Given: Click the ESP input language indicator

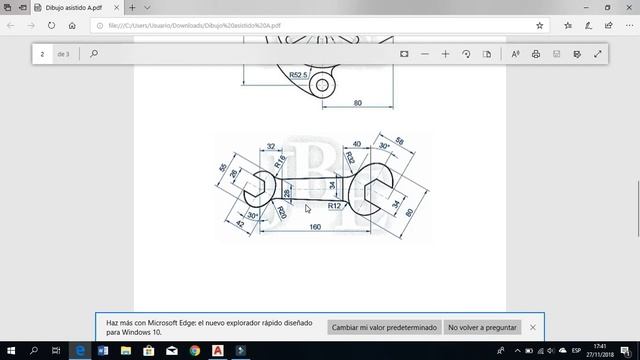Looking at the screenshot, I should point(576,351).
